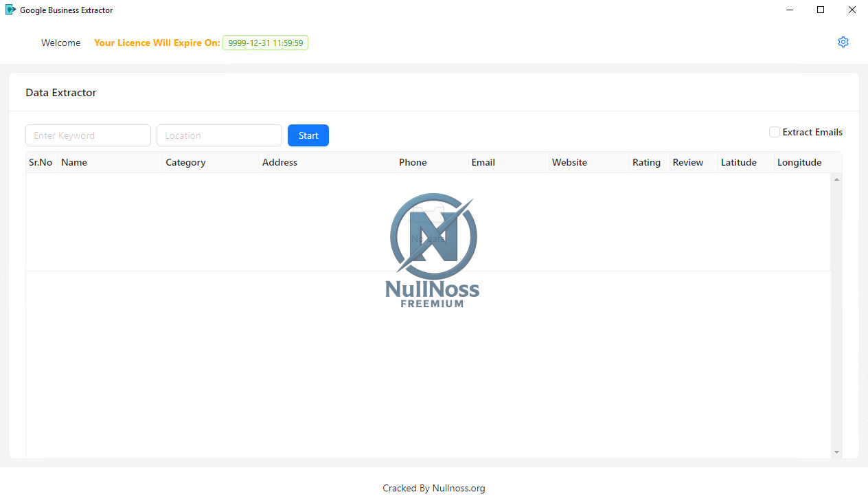
Task: Open the Cracked By Nullnoss.org link
Action: pos(433,488)
